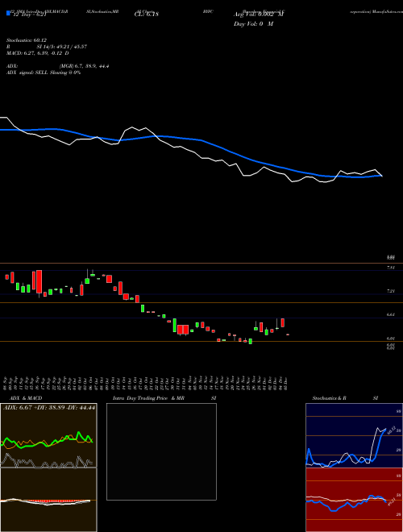Click the 6.61 price axis label
This screenshot has width=403, height=532.
click(391, 315)
